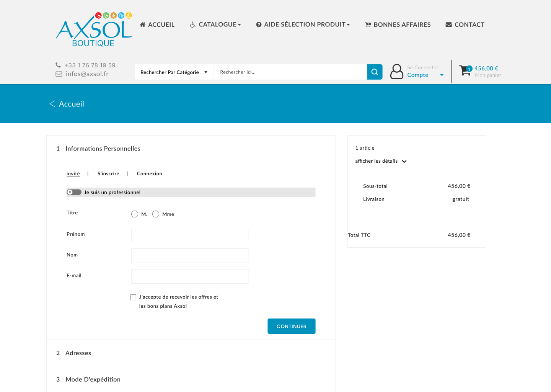This screenshot has height=392, width=551.
Task: Open the Compte account dropdown
Action: pos(425,75)
